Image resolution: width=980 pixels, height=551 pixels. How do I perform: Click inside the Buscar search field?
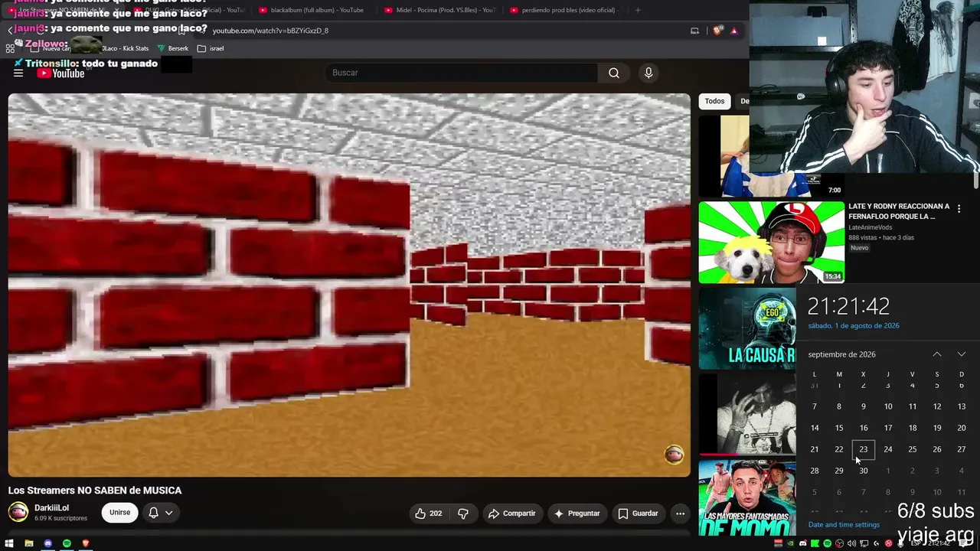tap(461, 73)
